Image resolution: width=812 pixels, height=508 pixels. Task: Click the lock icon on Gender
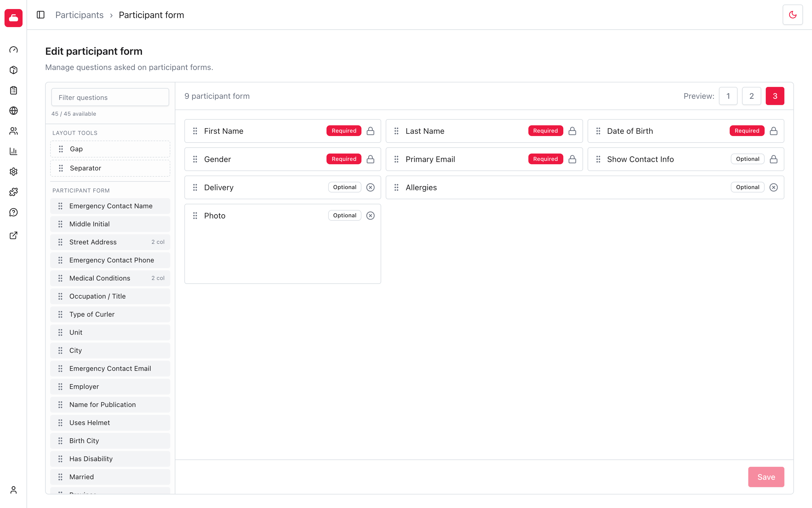point(370,159)
